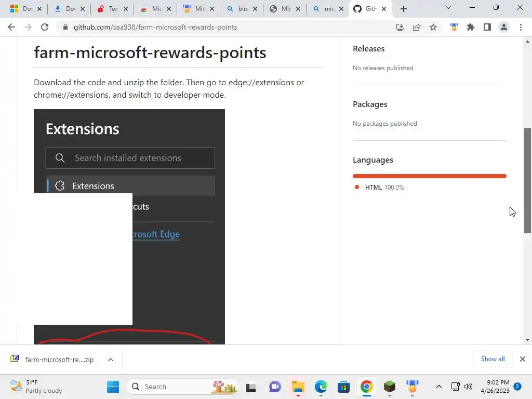Select the active GitHub tab
Image resolution: width=532 pixels, height=399 pixels.
pos(370,9)
